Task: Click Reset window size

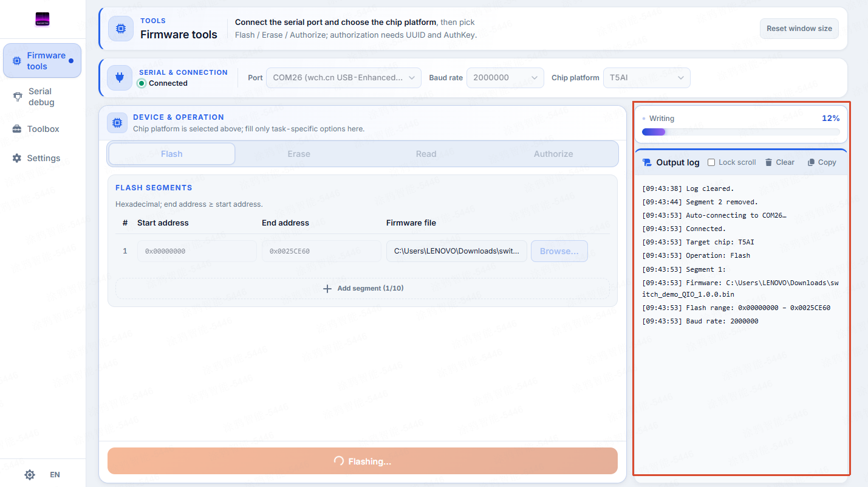Action: (x=799, y=29)
